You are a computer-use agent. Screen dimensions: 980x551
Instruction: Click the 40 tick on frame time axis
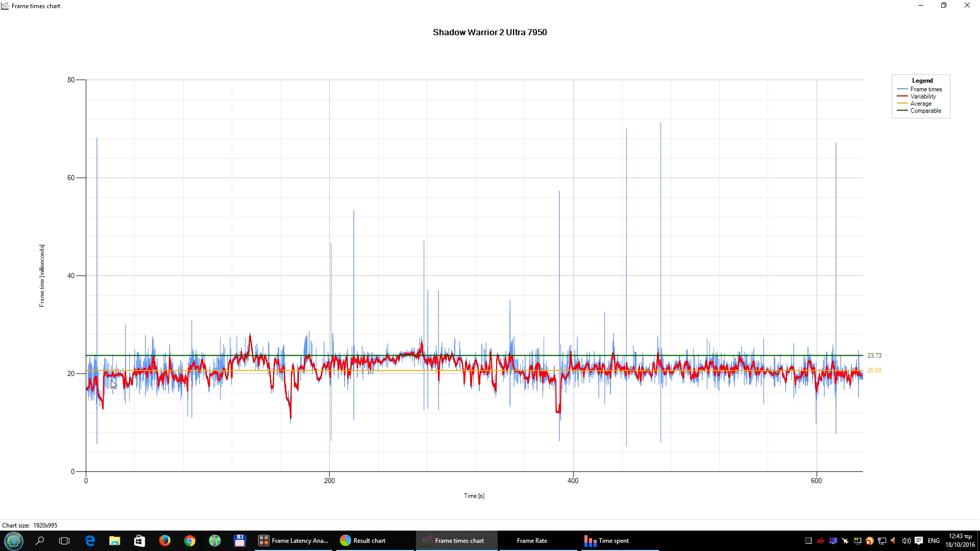coord(71,275)
